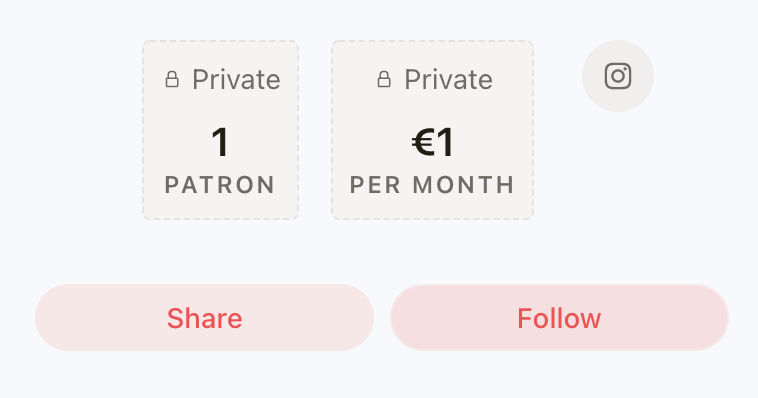This screenshot has width=758, height=398.
Task: Click the padlock beside the left Private text
Action: pos(172,79)
